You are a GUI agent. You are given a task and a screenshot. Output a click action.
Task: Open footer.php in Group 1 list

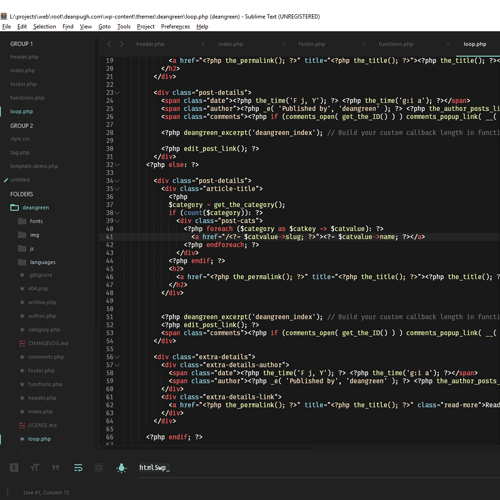23,84
